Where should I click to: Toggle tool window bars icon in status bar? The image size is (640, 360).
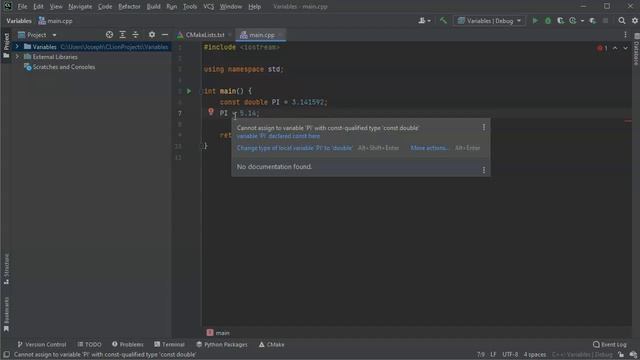7,355
